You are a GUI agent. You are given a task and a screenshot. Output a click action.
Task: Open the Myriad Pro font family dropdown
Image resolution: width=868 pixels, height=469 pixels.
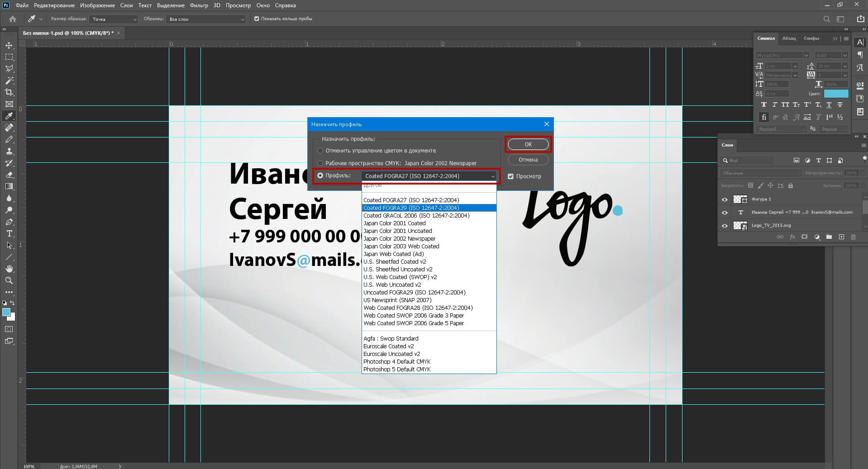click(x=782, y=55)
